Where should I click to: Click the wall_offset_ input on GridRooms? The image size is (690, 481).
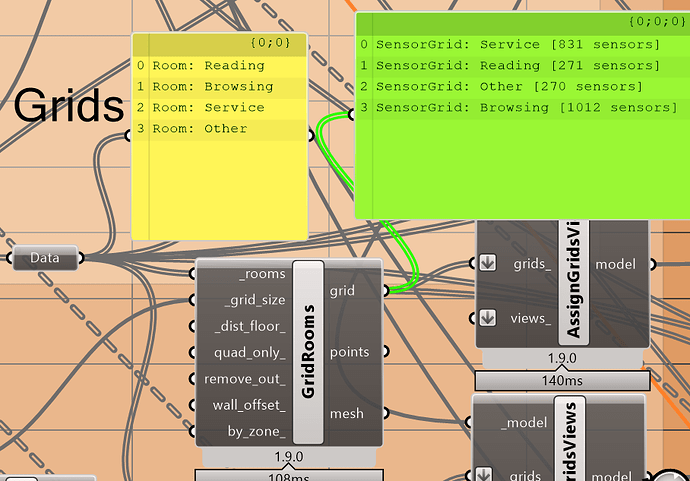click(248, 405)
